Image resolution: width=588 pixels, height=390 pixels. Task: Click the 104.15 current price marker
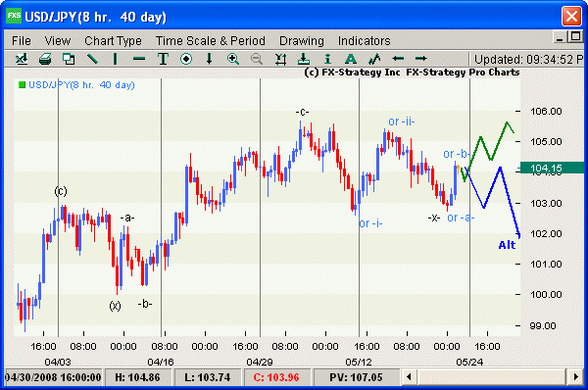pyautogui.click(x=552, y=168)
